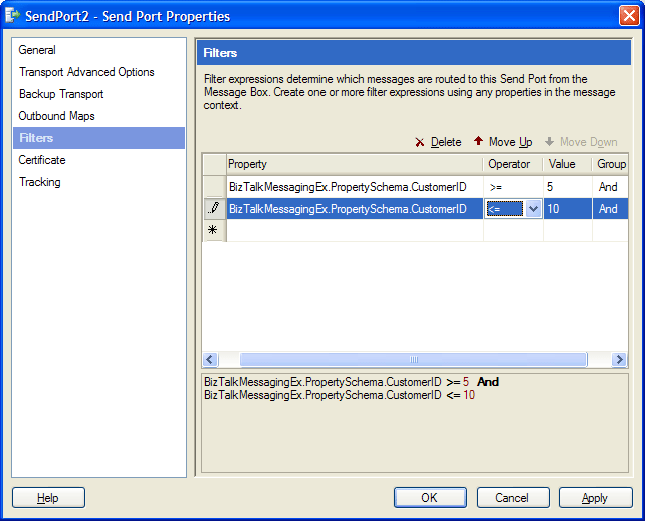Select the first row CustomerID property cell

[355, 187]
